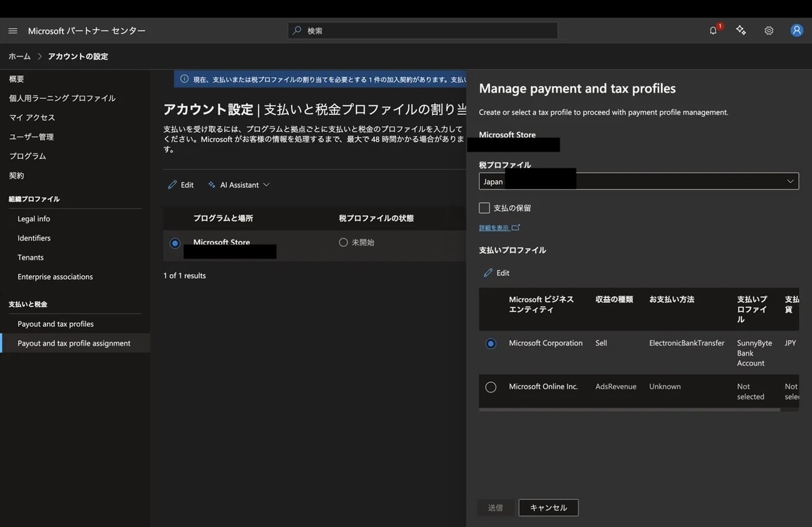The image size is (812, 527).
Task: Click the プログラムと場所 column header
Action: pyautogui.click(x=223, y=218)
